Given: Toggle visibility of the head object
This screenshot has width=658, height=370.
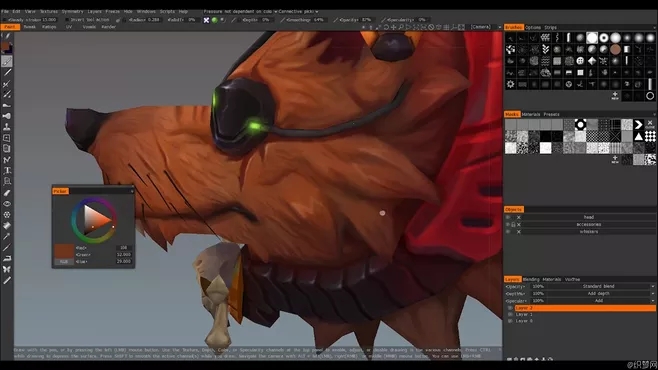Looking at the screenshot, I should (508, 217).
